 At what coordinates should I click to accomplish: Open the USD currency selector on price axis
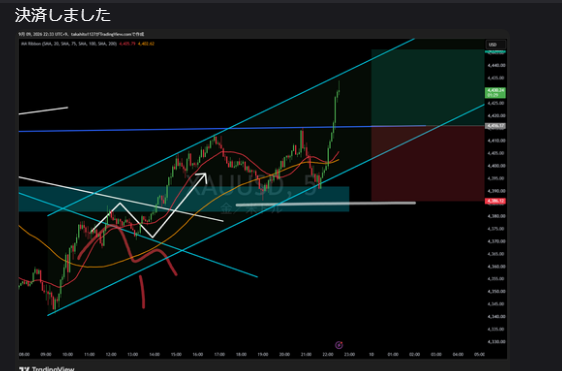pos(495,44)
